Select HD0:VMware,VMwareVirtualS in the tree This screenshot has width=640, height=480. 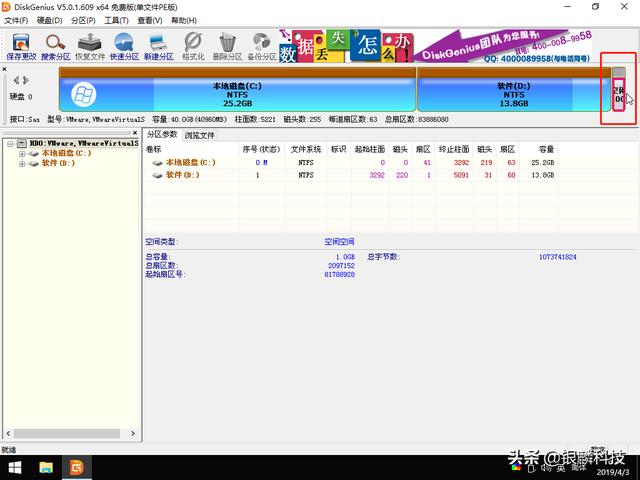coord(84,143)
